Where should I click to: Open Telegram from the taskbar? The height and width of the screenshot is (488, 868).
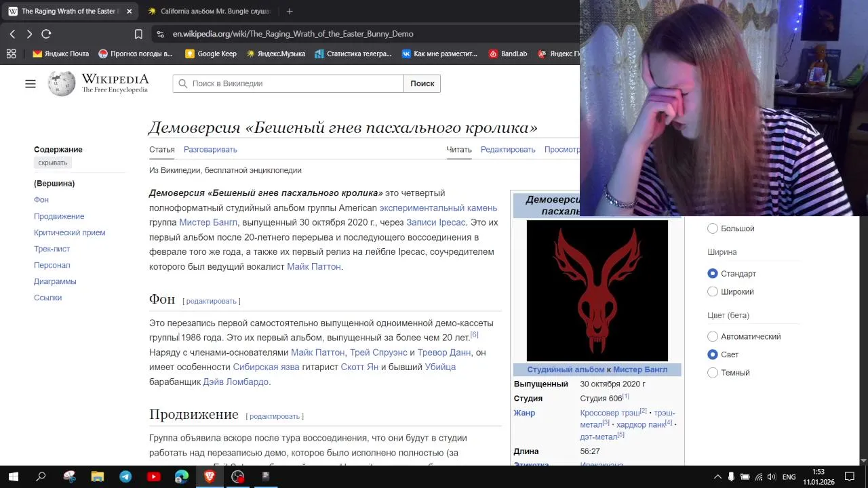[125, 476]
